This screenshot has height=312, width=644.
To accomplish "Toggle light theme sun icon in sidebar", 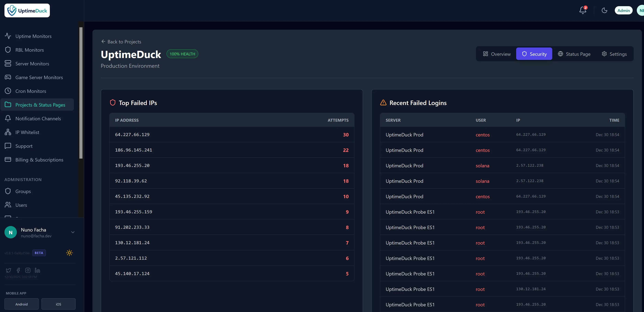I will pos(69,253).
